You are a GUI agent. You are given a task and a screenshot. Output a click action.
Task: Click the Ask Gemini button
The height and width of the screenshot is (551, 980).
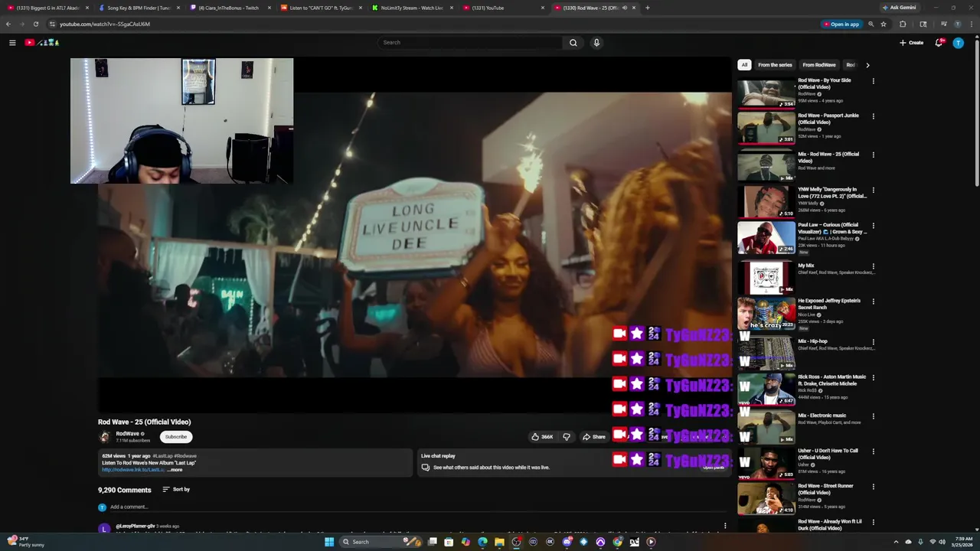tap(899, 8)
